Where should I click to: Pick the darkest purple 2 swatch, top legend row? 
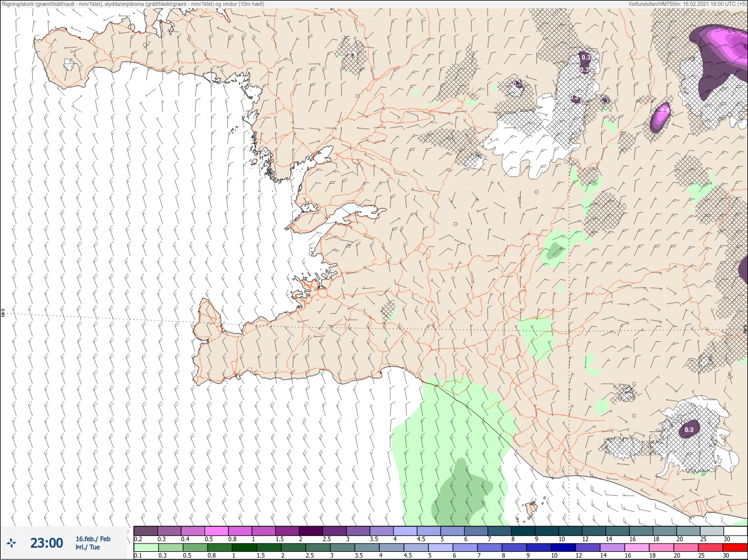coord(311,531)
